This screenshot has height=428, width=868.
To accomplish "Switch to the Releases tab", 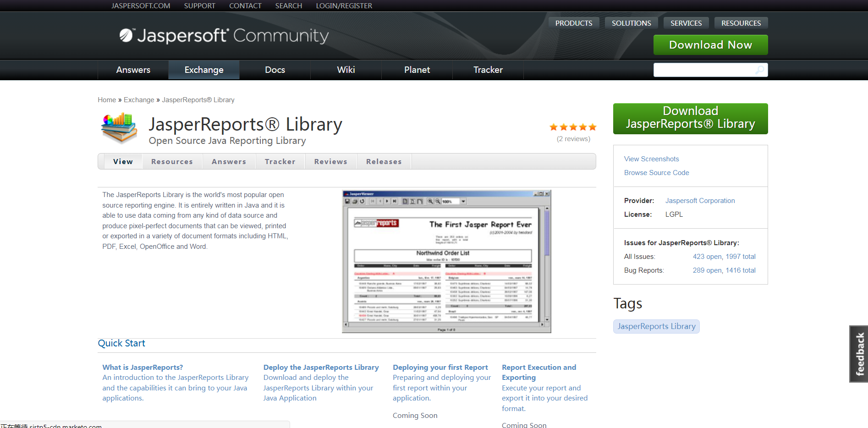I will 384,161.
